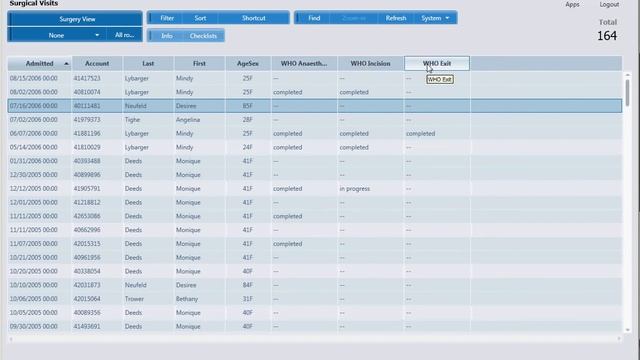Select account 40662996 cell
The width and height of the screenshot is (640, 360).
[97, 230]
